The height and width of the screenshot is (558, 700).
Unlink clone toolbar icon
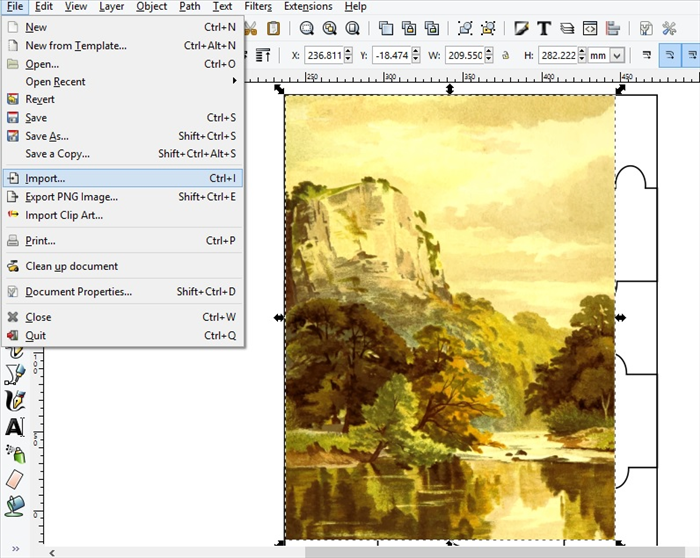[432, 29]
